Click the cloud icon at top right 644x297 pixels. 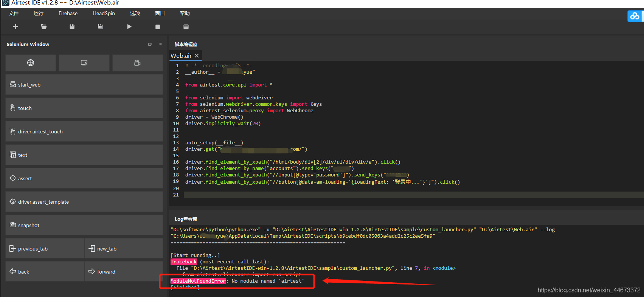(635, 16)
